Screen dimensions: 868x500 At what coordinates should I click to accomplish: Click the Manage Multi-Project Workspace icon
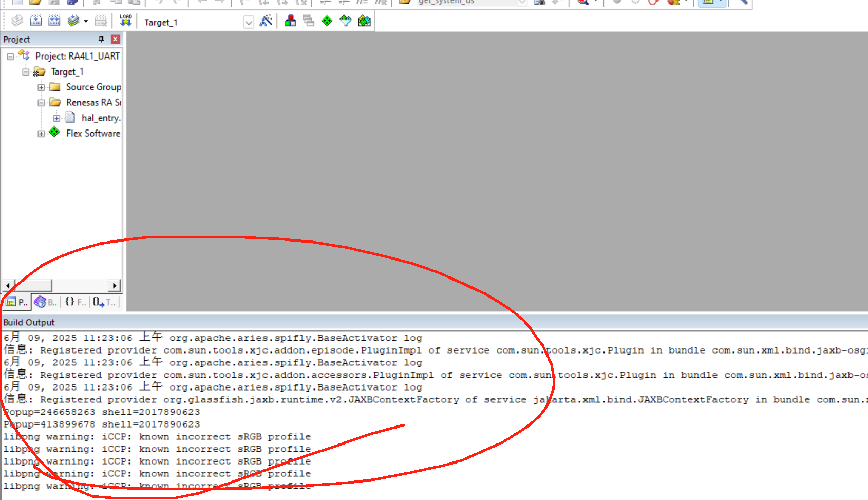pyautogui.click(x=309, y=21)
